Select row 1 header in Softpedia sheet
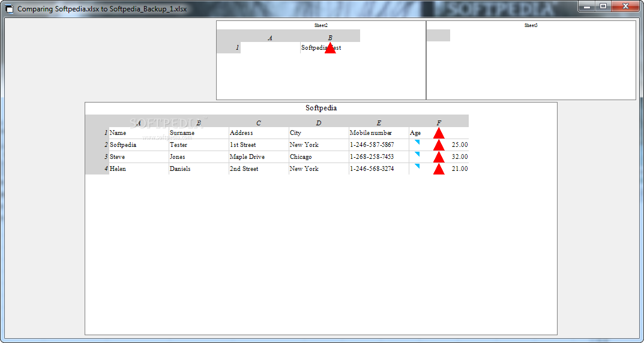The image size is (644, 343). point(97,133)
